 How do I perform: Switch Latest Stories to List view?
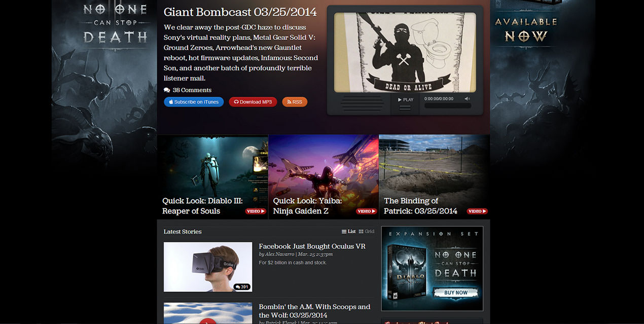[x=349, y=231]
